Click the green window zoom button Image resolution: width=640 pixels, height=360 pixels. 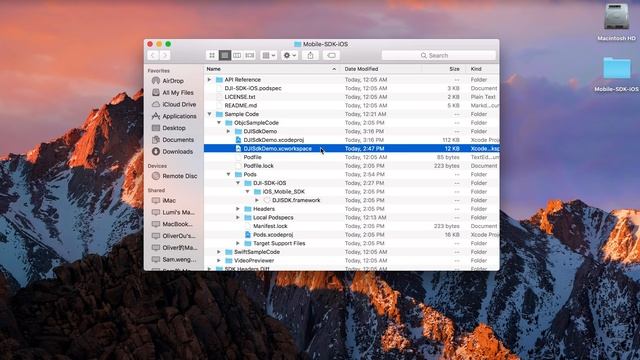(x=168, y=44)
